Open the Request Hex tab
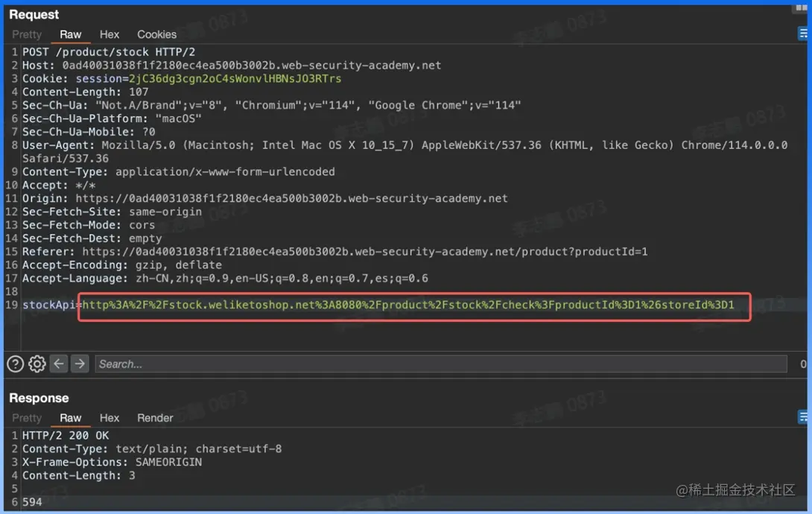This screenshot has height=514, width=812. [110, 34]
